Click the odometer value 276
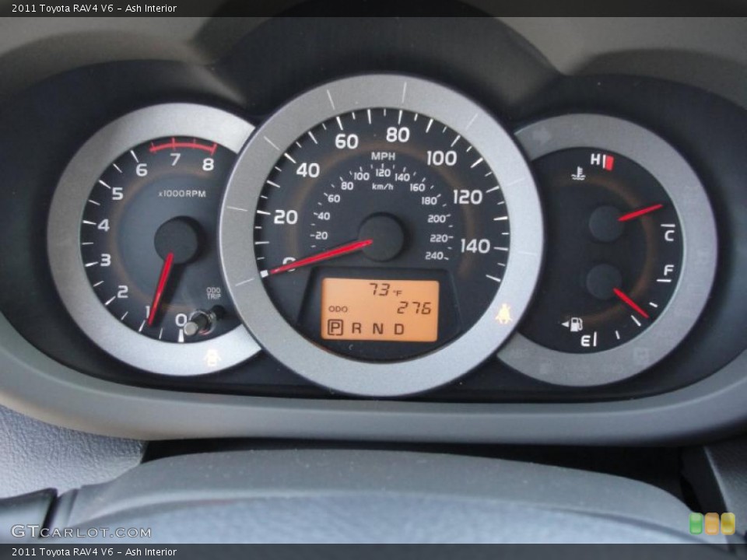The image size is (747, 560). pyautogui.click(x=415, y=308)
